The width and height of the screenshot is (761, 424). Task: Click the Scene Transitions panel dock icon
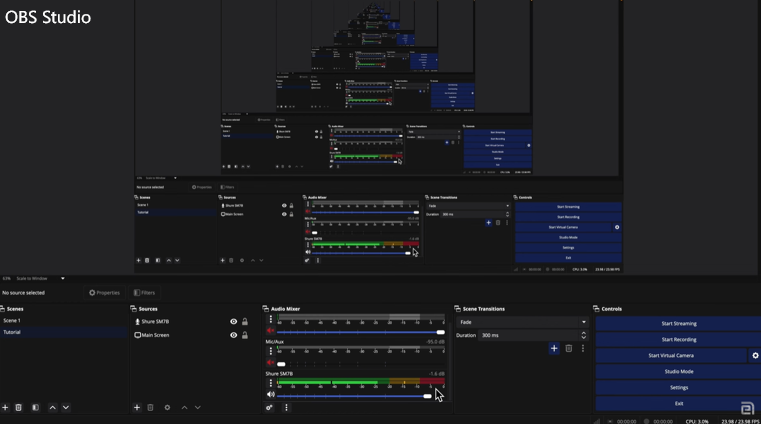click(457, 309)
